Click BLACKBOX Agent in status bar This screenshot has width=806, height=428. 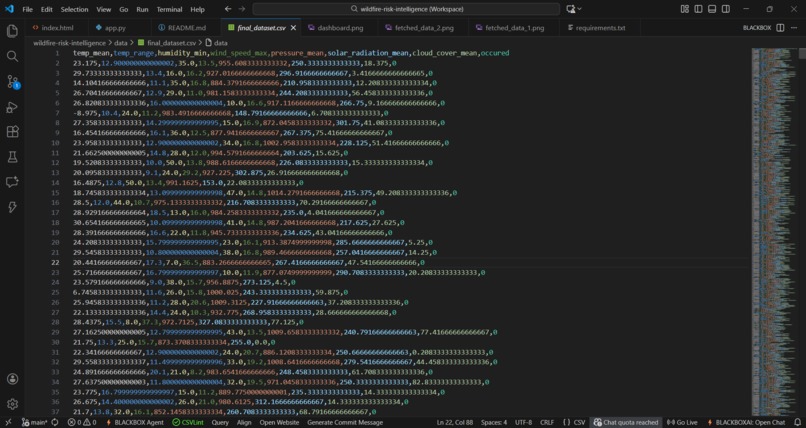134,422
